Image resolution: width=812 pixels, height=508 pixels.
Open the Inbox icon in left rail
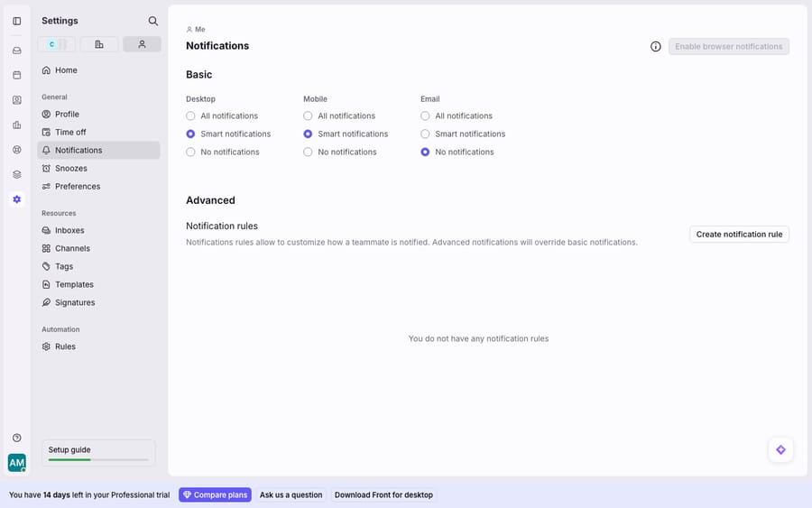(x=16, y=51)
